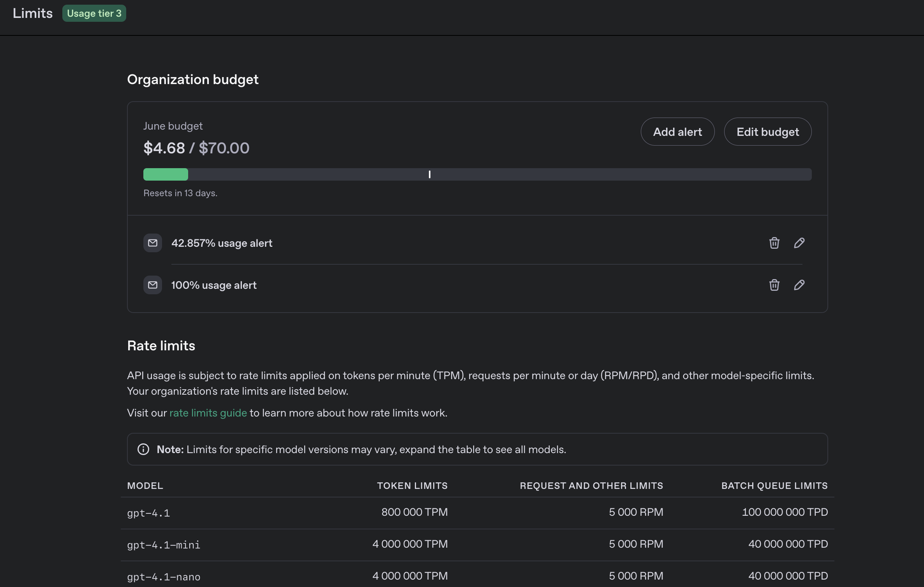Click the BATCH QUEUE LIMITS column header

(x=774, y=485)
